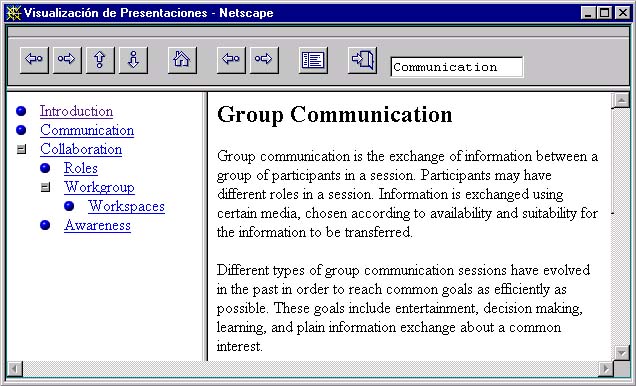The height and width of the screenshot is (386, 636).
Task: Go to the home page icon
Action: (x=182, y=60)
